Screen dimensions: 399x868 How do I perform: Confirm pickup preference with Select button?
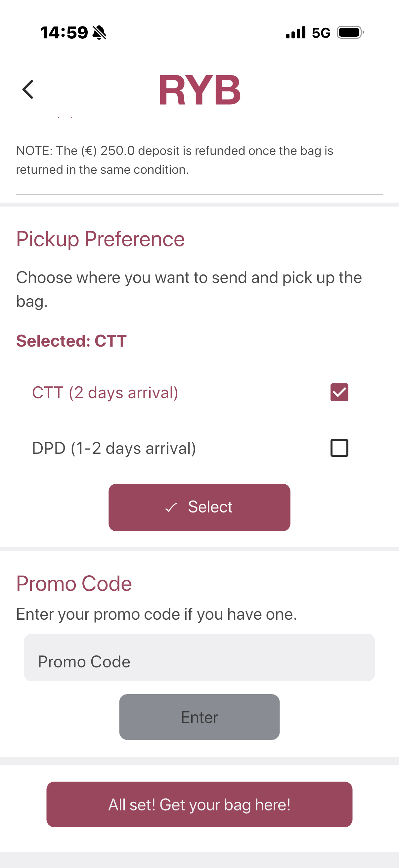point(199,507)
